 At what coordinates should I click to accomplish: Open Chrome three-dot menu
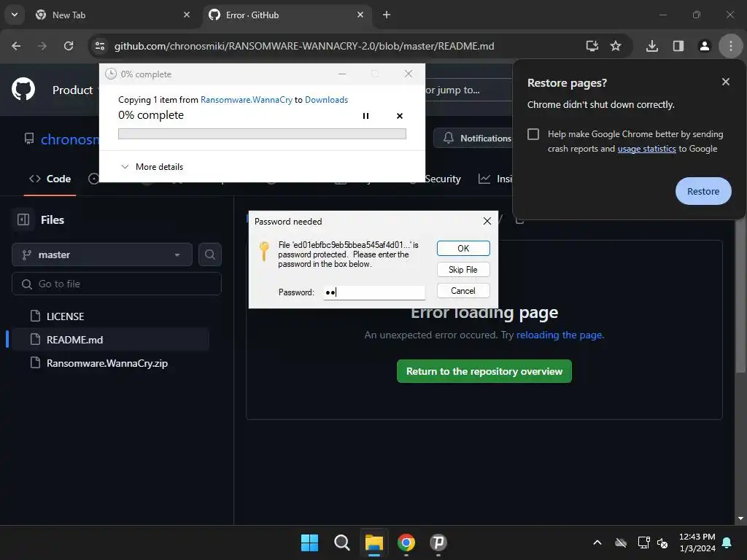(731, 46)
